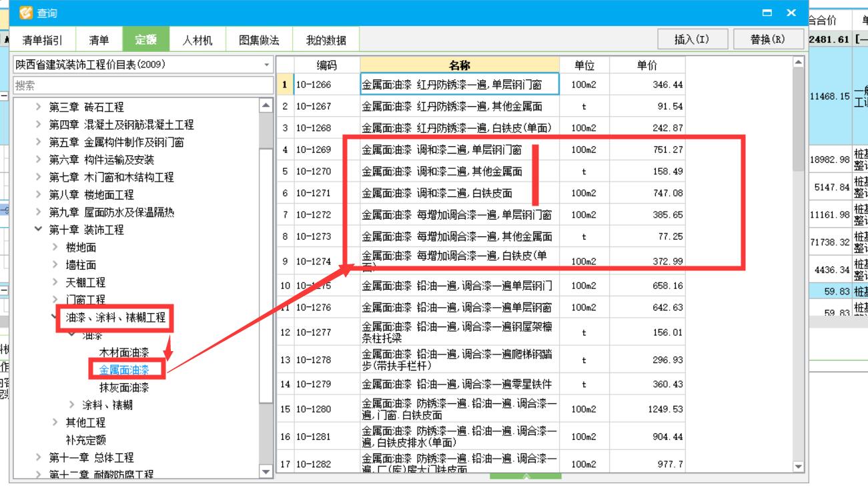Expand the 涂料、裱糊 subnode
This screenshot has height=494, width=868.
(x=71, y=405)
